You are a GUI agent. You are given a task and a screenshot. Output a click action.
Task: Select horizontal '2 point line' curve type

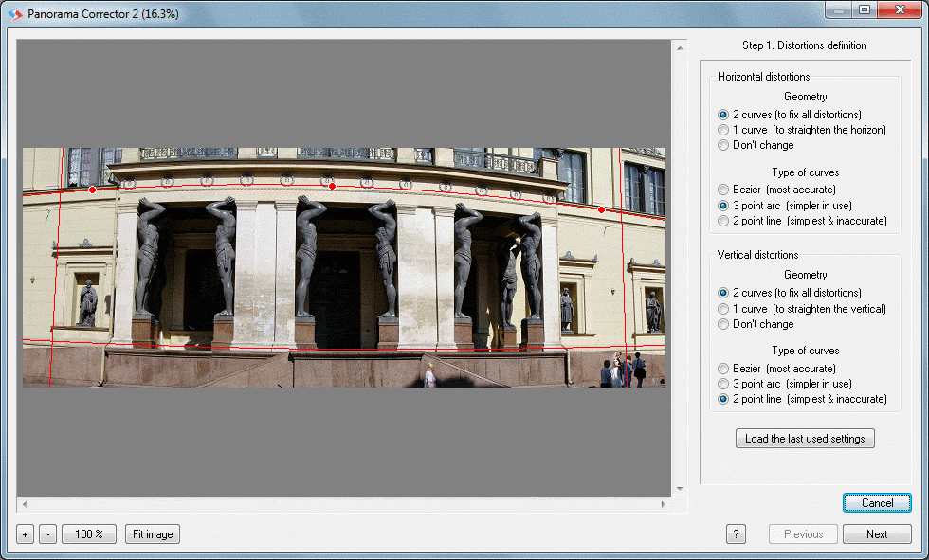(723, 221)
